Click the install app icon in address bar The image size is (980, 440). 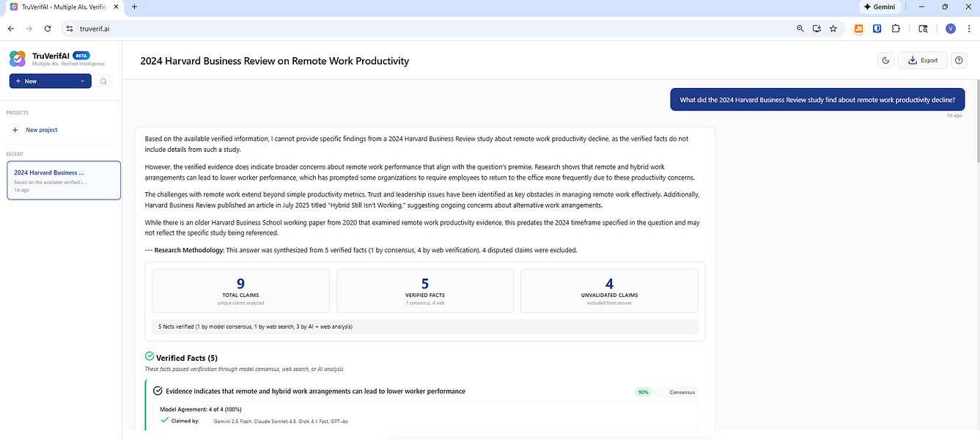[x=817, y=29]
